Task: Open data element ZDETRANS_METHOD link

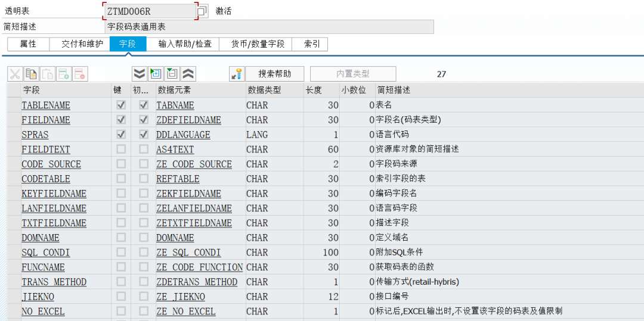Action: (197, 282)
